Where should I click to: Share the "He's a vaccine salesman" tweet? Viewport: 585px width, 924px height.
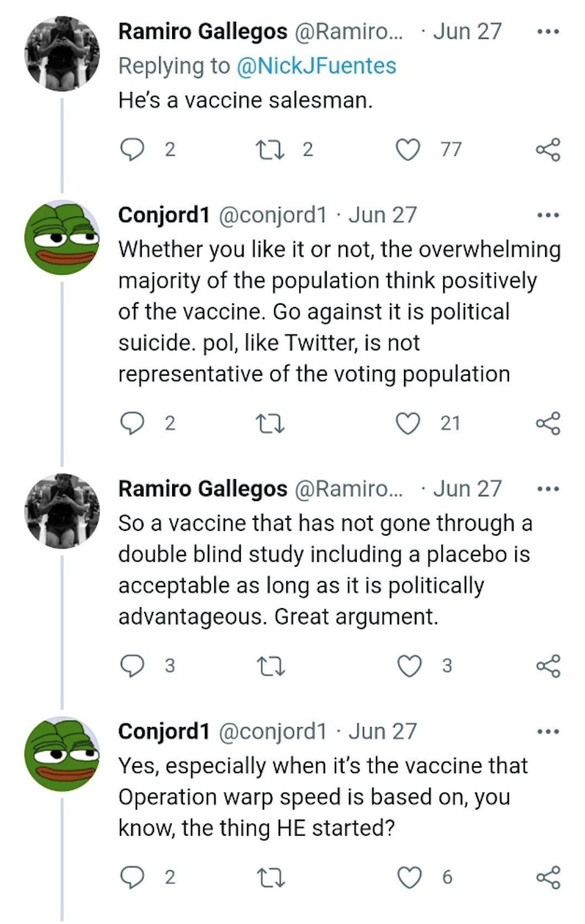548,149
